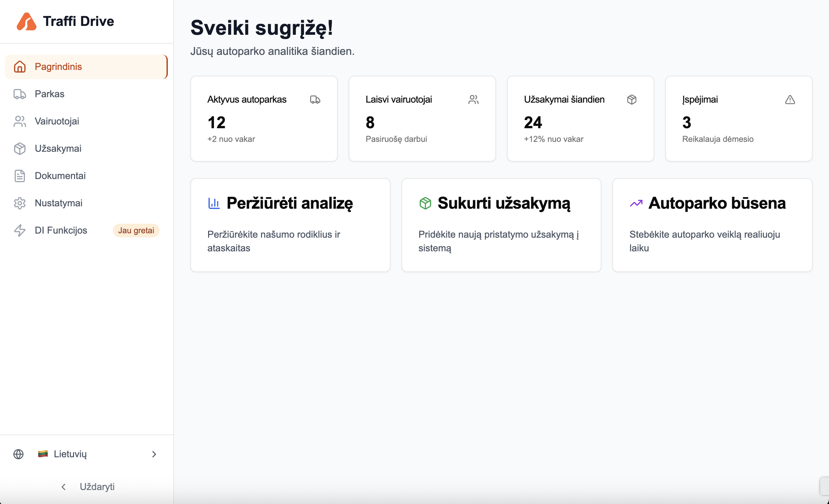This screenshot has height=504, width=829.
Task: Open Nustatymai settings
Action: (87, 203)
